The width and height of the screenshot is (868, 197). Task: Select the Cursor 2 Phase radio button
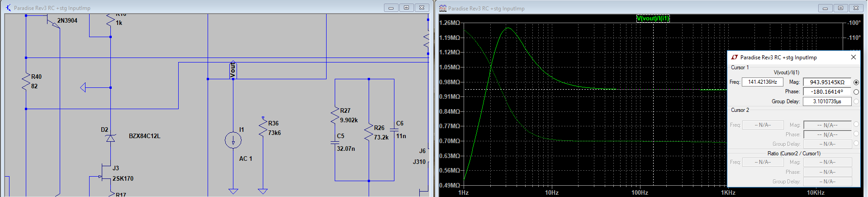[x=856, y=134]
